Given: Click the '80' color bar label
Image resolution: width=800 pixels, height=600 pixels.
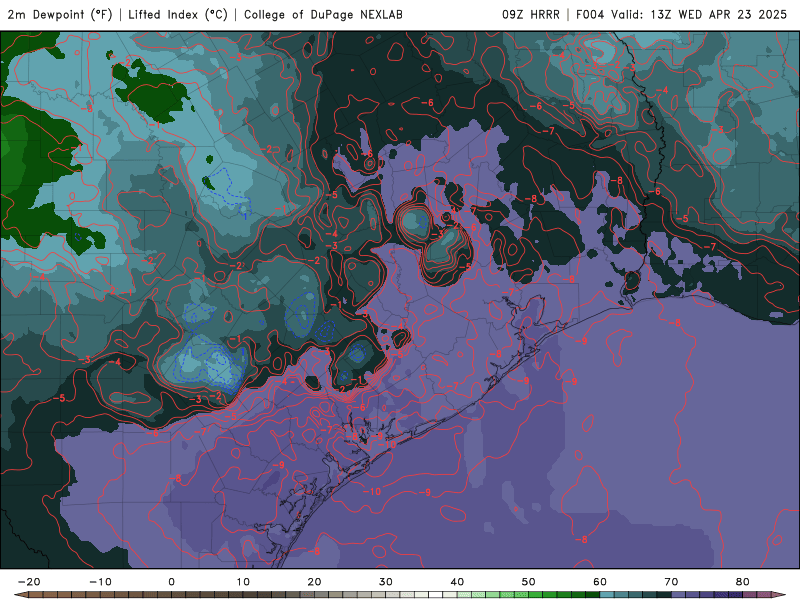Looking at the screenshot, I should tap(743, 582).
